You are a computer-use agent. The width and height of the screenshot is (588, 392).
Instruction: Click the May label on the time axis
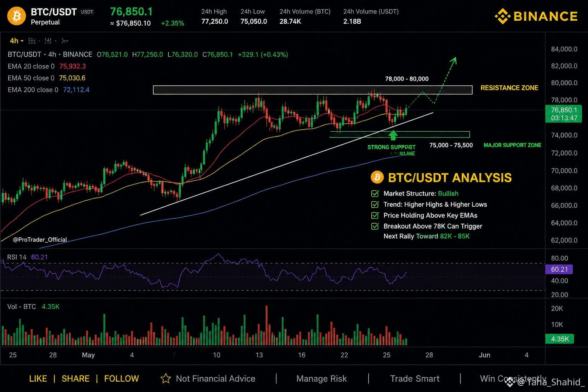tap(88, 355)
